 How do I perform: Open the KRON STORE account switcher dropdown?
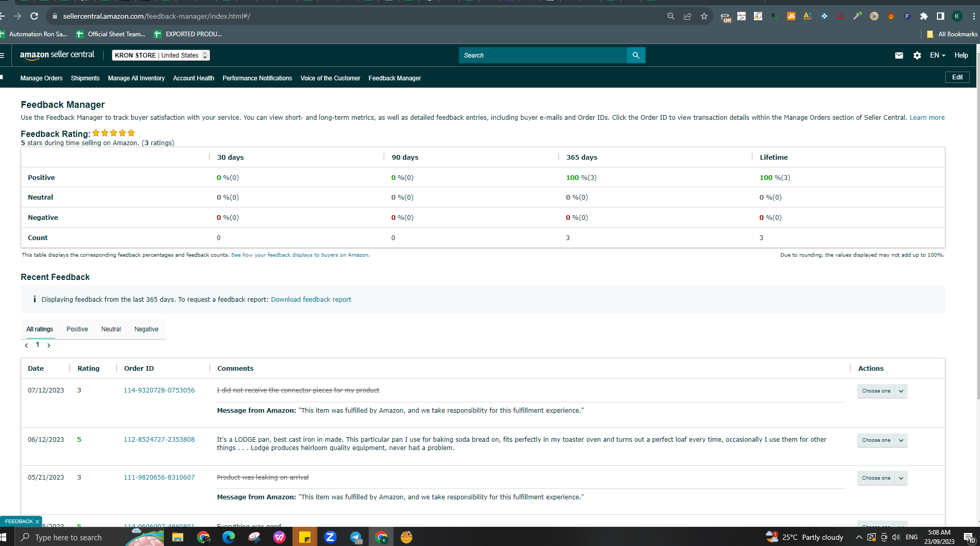click(161, 55)
